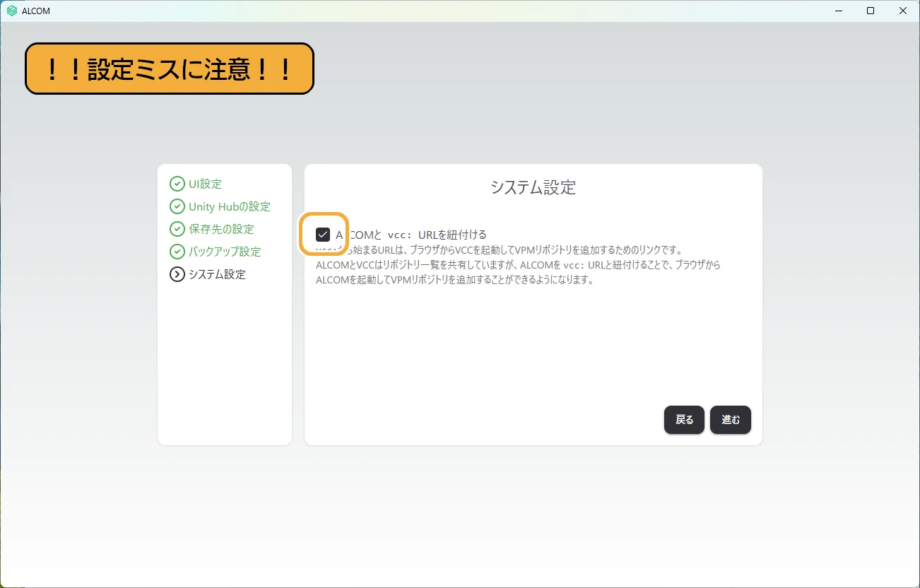Click the 戻る button
The height and width of the screenshot is (588, 920).
click(684, 420)
